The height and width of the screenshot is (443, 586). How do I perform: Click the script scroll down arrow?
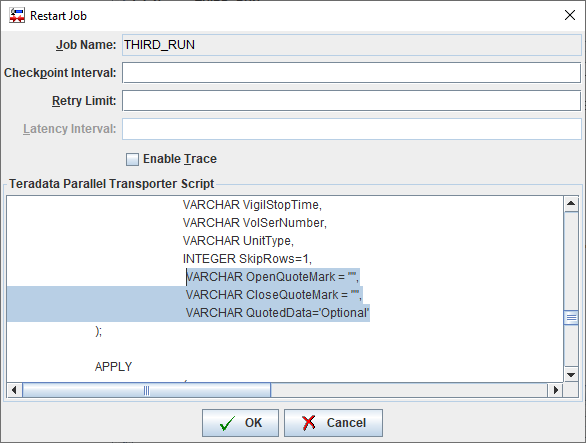571,375
